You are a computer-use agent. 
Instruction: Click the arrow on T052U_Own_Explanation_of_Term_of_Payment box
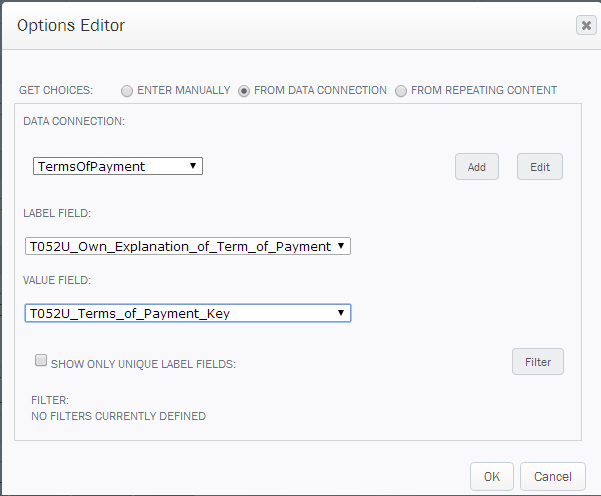coord(341,246)
